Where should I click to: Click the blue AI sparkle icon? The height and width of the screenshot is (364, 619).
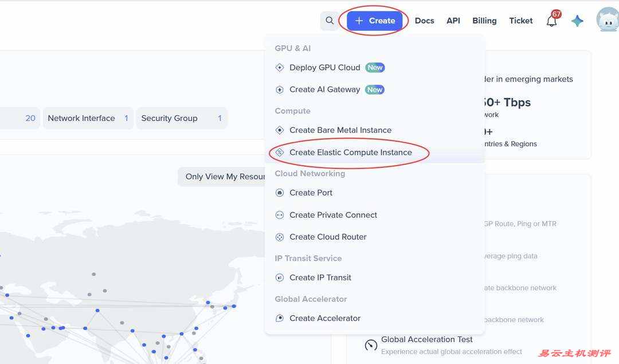click(577, 21)
